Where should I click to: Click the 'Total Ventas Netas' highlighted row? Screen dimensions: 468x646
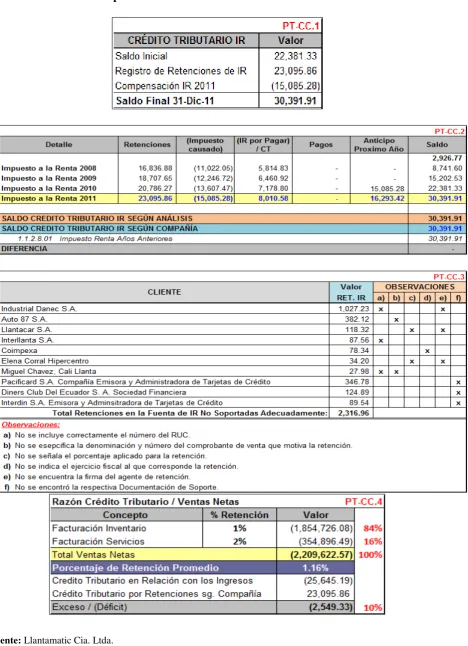pyautogui.click(x=202, y=555)
